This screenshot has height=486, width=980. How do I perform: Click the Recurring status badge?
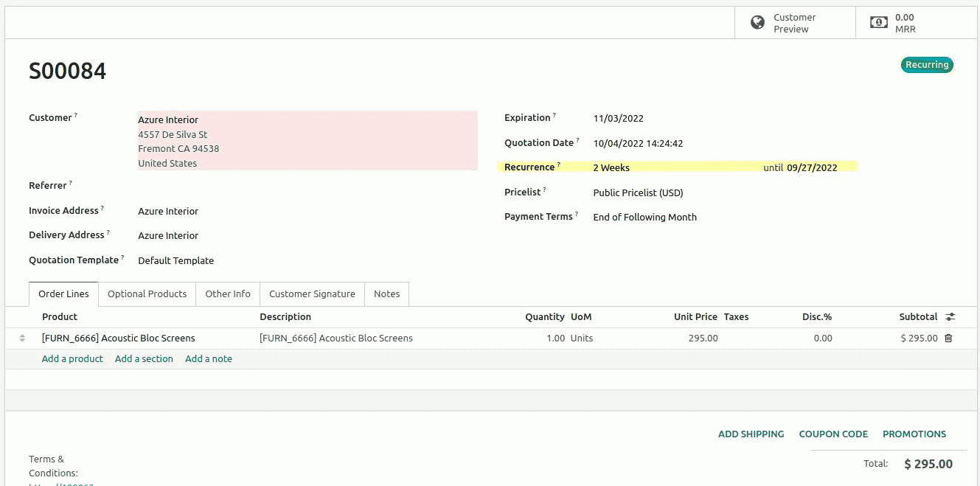927,65
